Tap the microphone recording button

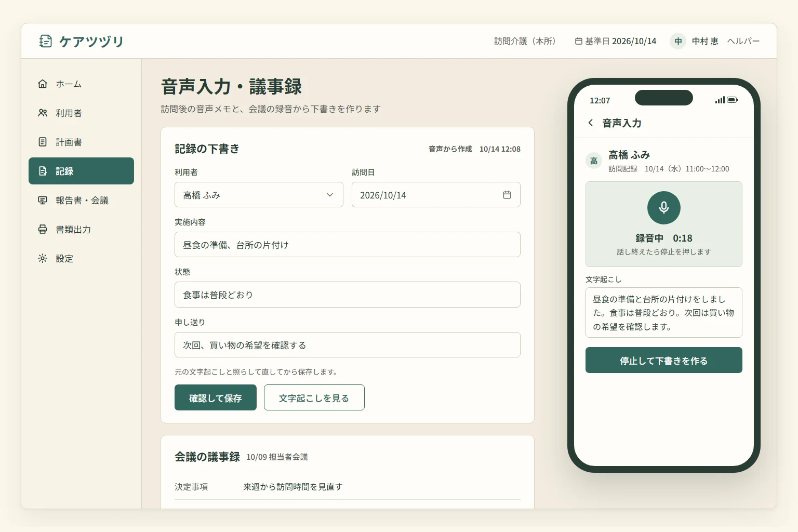(x=664, y=208)
